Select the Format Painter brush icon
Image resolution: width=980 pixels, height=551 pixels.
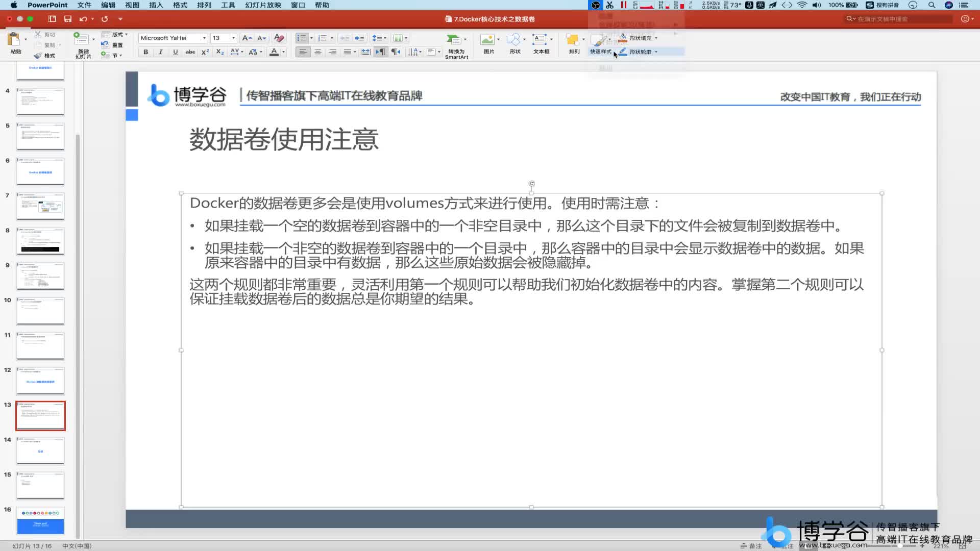coord(38,56)
